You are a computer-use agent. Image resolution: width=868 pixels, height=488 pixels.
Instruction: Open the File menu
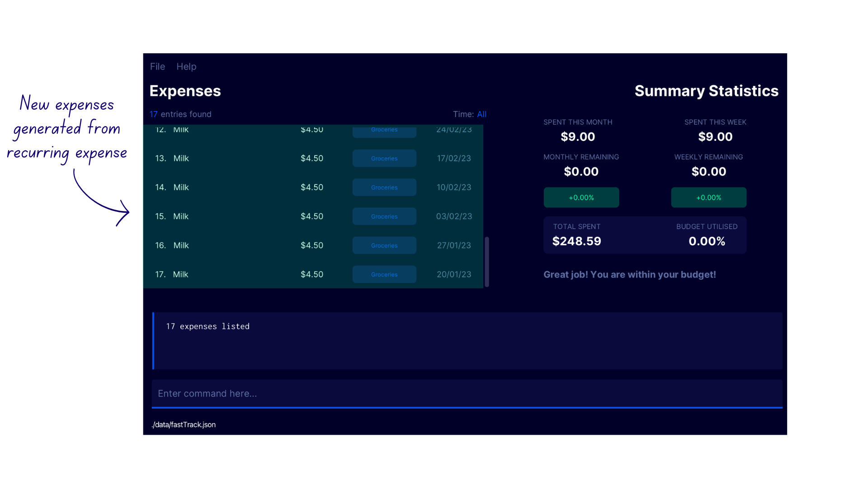pyautogui.click(x=157, y=66)
